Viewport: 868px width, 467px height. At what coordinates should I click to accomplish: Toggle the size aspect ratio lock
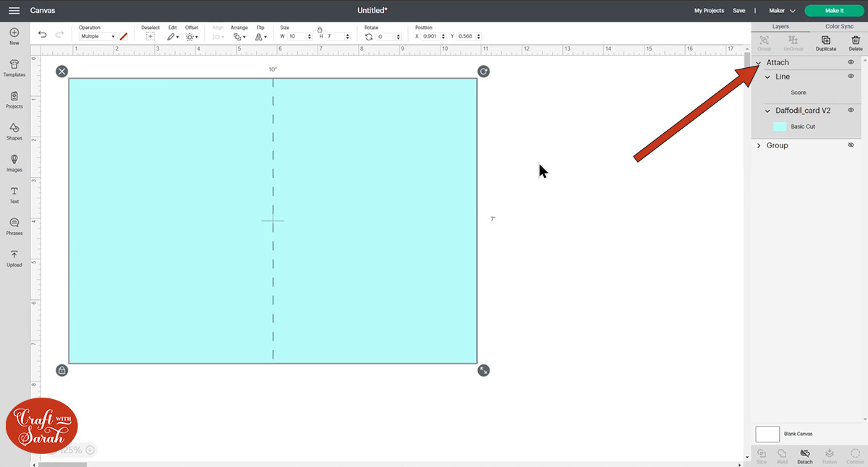tap(320, 30)
